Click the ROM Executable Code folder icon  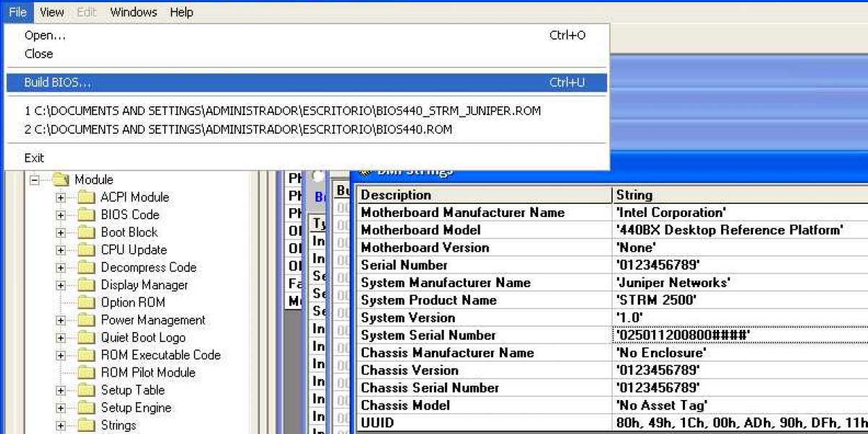[87, 354]
